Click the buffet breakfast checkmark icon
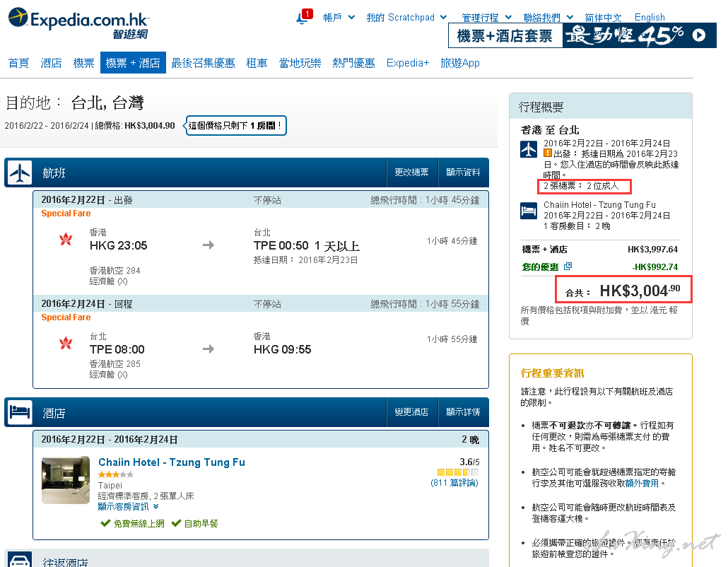The height and width of the screenshot is (567, 728). (x=176, y=523)
